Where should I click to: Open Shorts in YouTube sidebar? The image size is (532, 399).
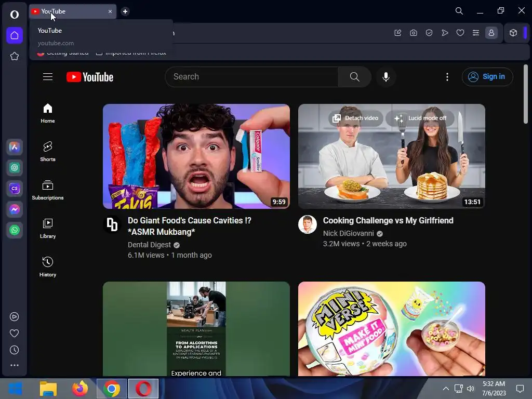48,152
